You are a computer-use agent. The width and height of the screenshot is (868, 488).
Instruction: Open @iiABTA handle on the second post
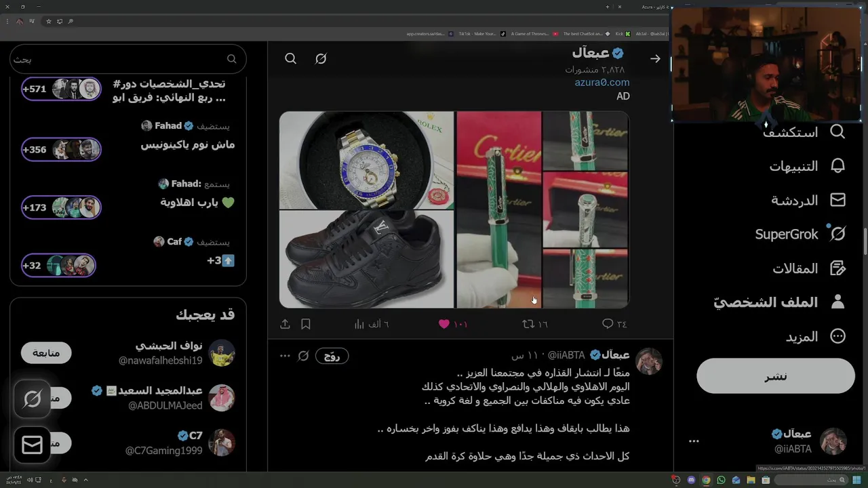coord(566,355)
